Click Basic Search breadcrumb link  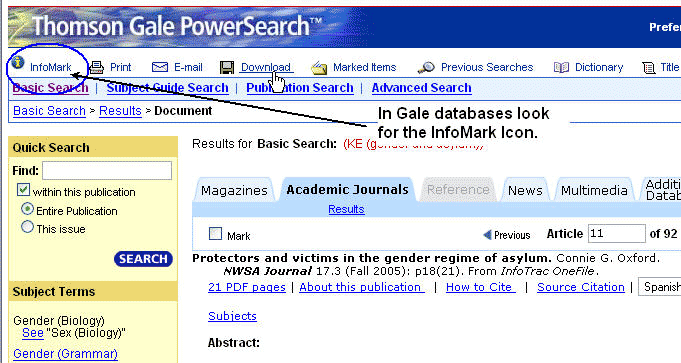[49, 111]
